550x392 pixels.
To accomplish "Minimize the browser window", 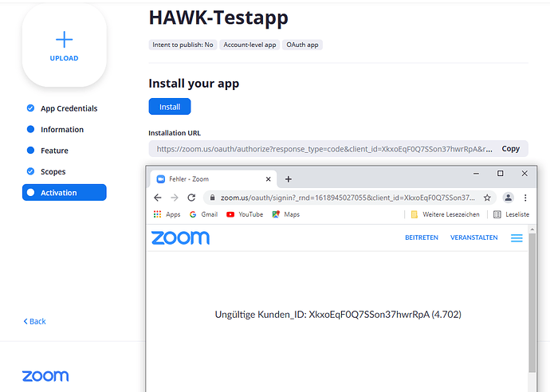I will (x=476, y=174).
